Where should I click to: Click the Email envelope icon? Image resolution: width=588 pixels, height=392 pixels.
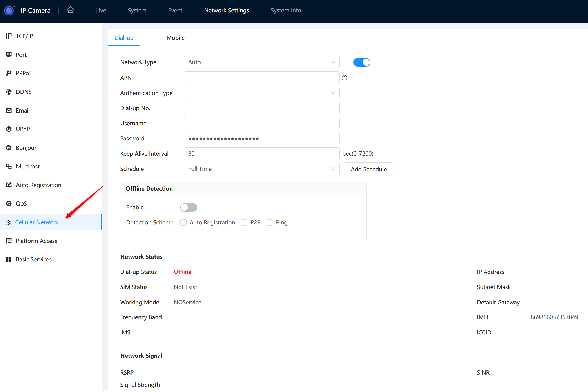9,111
